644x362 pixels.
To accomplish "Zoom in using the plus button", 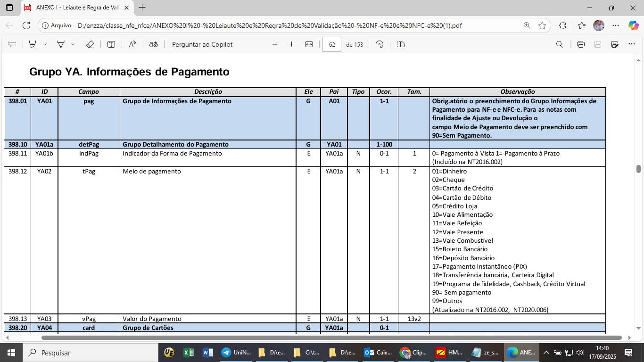I will click(x=291, y=44).
